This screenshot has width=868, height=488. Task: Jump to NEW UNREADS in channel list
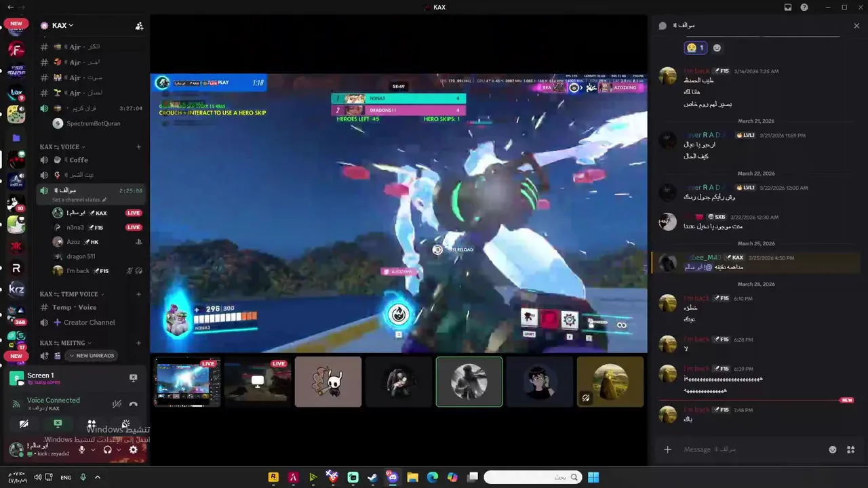point(92,356)
